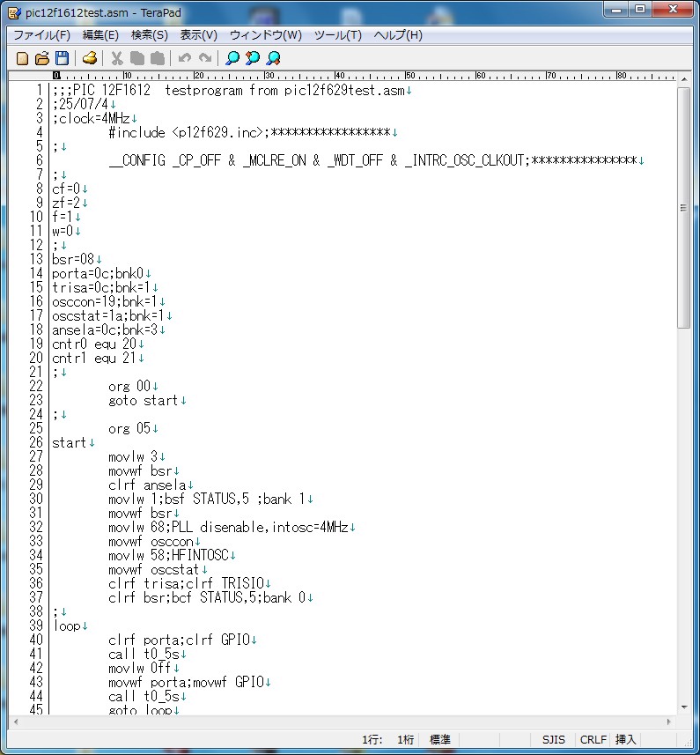Click the Undo arrow icon
Viewport: 700px width, 755px height.
point(185,58)
